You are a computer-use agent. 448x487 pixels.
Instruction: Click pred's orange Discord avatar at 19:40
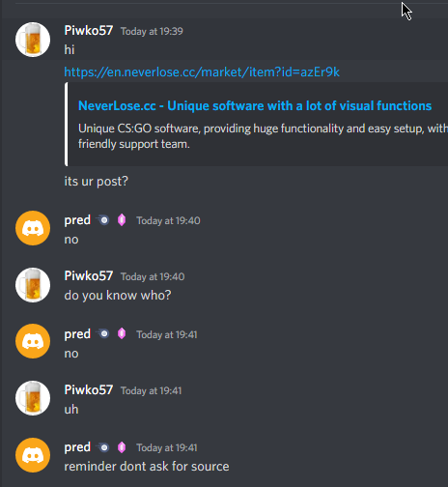(x=33, y=228)
